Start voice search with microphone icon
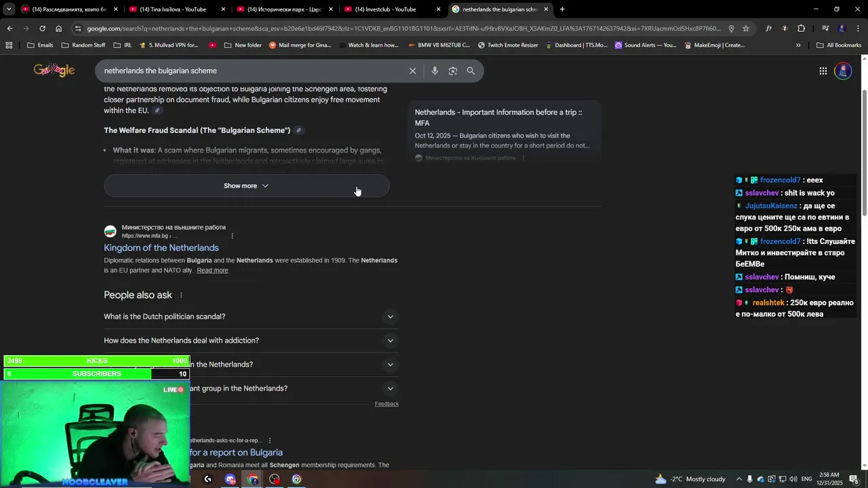The width and height of the screenshot is (868, 488). (435, 70)
